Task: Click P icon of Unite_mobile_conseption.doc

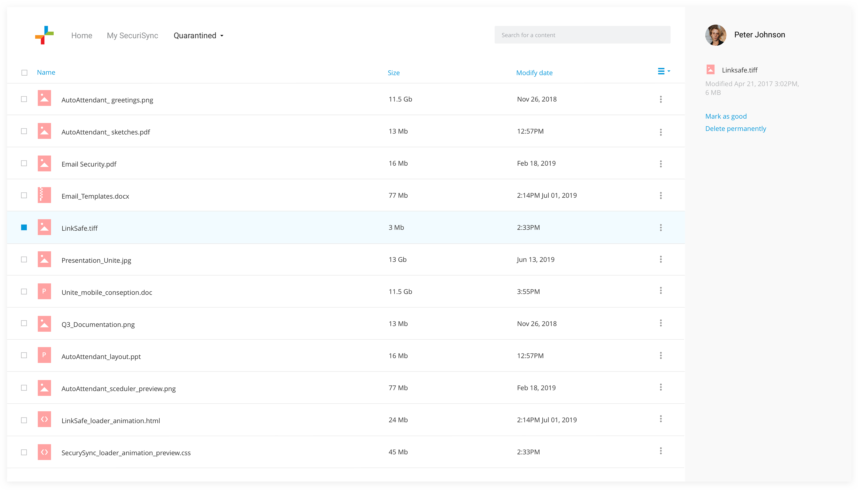Action: tap(44, 291)
